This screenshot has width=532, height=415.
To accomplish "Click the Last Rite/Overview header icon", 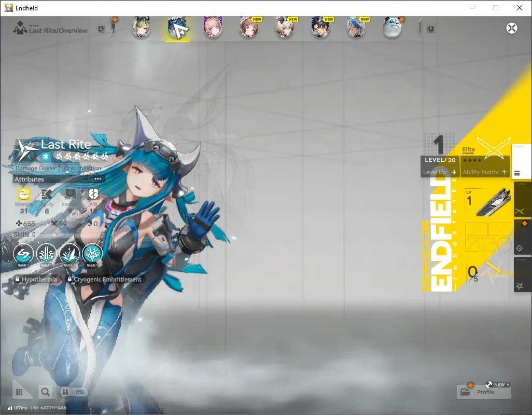I will pyautogui.click(x=20, y=28).
